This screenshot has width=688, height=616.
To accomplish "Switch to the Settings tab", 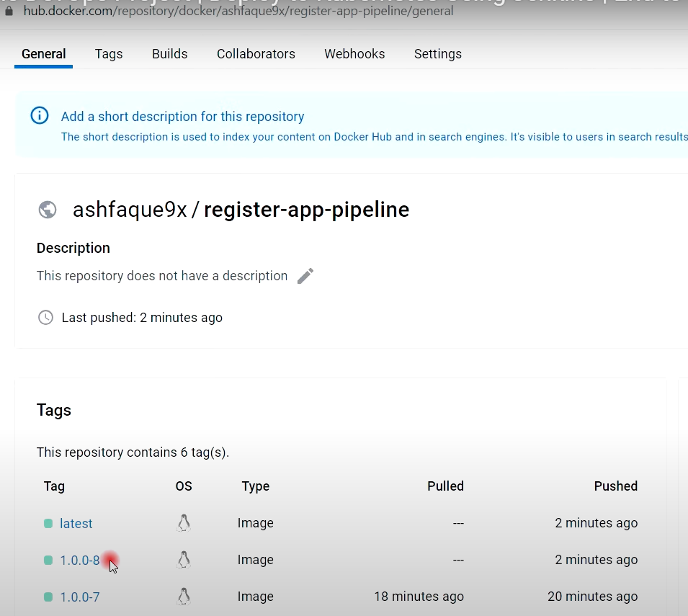I will (438, 54).
